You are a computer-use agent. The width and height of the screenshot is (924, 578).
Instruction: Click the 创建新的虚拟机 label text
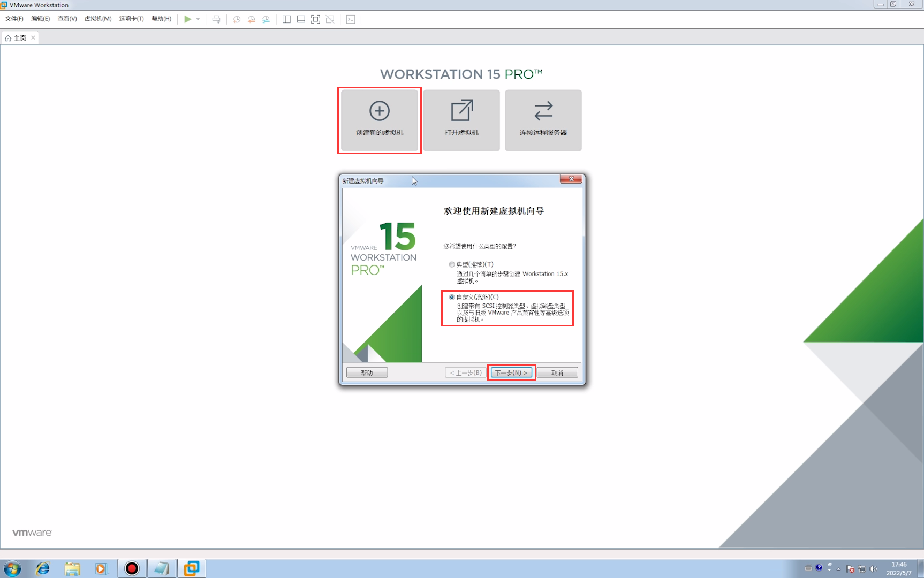tap(380, 133)
